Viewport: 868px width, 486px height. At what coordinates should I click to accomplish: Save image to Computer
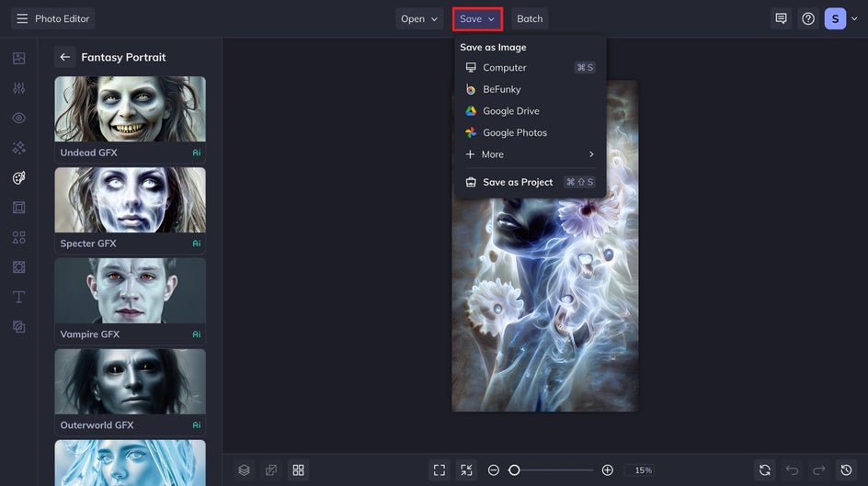pos(530,67)
